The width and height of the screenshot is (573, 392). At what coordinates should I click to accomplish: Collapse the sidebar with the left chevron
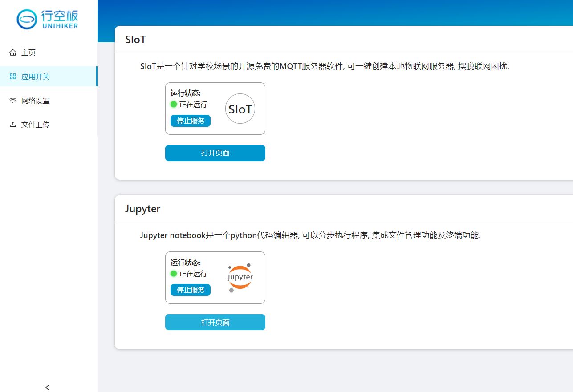48,388
